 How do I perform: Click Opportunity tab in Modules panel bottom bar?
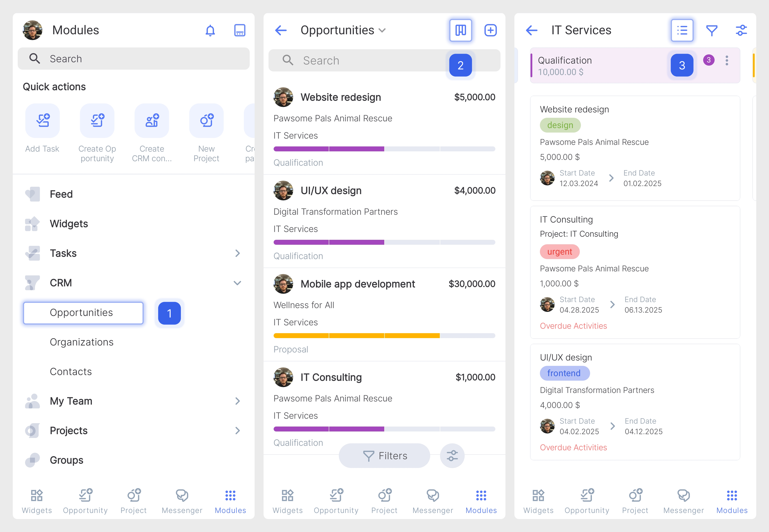(x=85, y=501)
